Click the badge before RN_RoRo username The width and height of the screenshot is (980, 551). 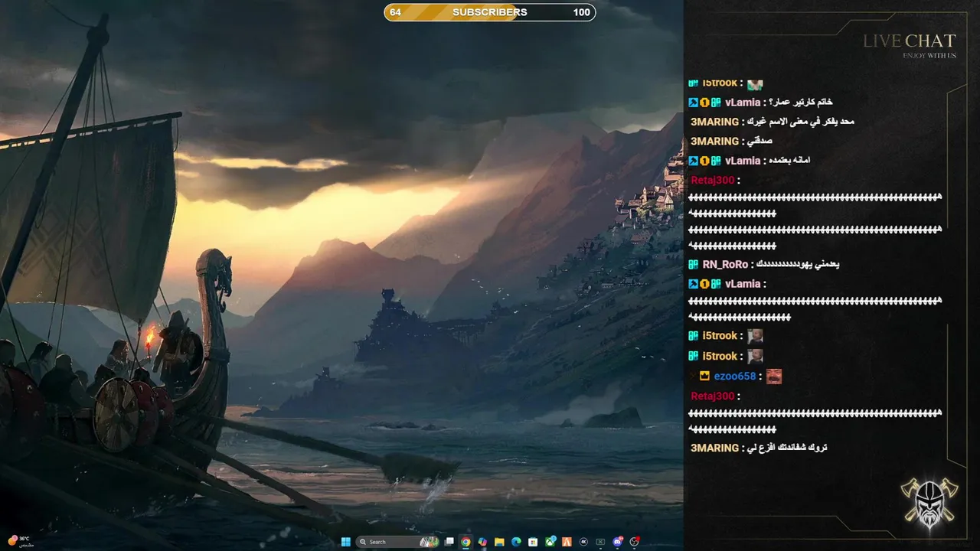click(x=694, y=264)
